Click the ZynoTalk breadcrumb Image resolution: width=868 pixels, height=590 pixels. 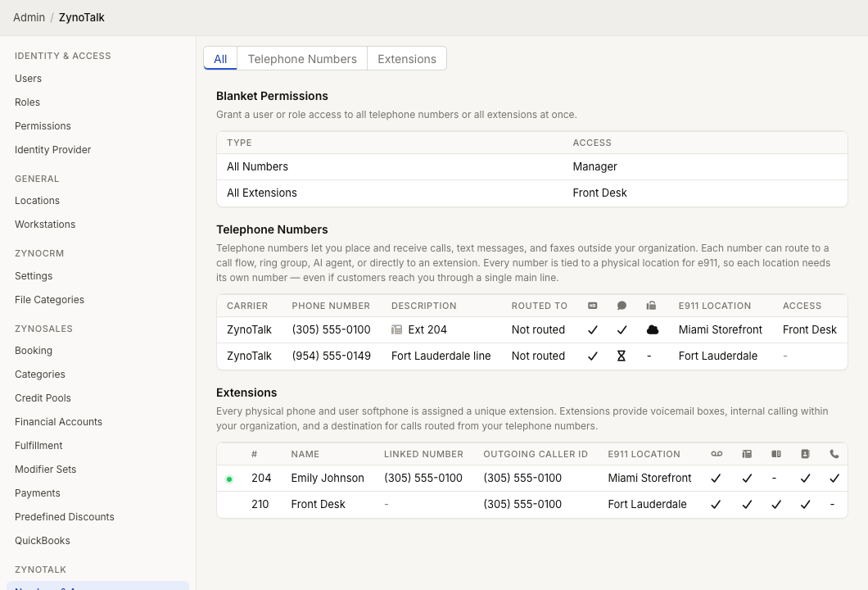[81, 18]
